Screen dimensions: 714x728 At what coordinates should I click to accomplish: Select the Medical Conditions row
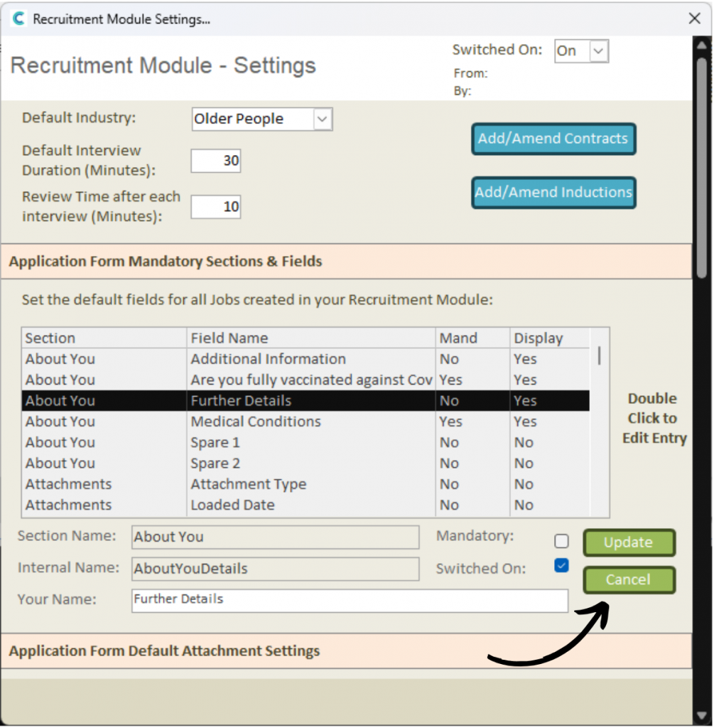(305, 422)
